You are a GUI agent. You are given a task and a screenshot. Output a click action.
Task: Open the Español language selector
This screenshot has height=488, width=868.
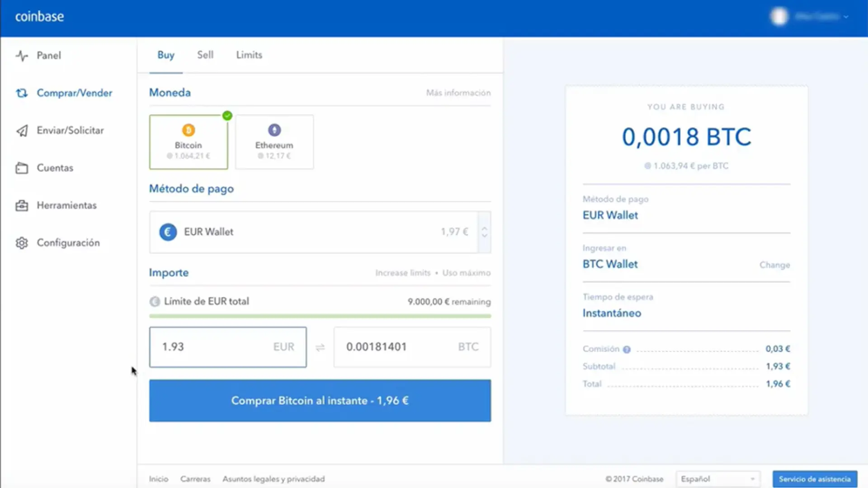coord(717,479)
